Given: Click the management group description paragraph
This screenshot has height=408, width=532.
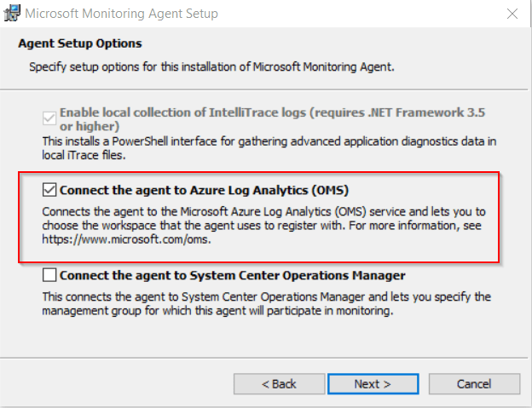Looking at the screenshot, I should (264, 304).
